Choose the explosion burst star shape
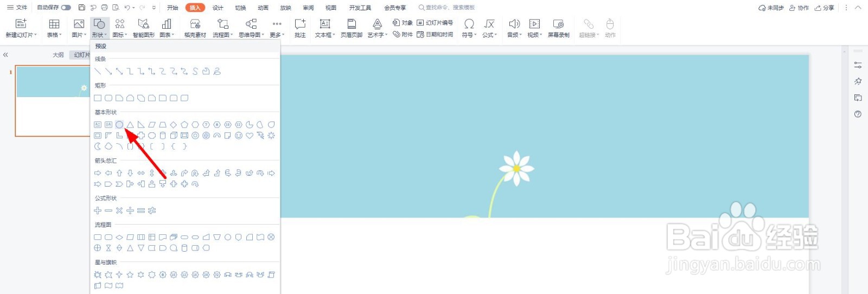This screenshot has width=868, height=294. pyautogui.click(x=98, y=275)
